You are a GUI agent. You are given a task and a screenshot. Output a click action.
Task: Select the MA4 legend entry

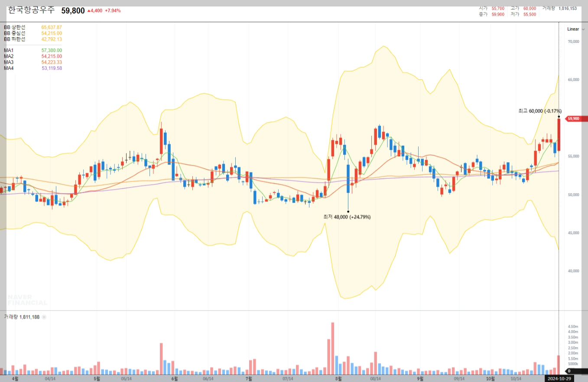point(33,68)
